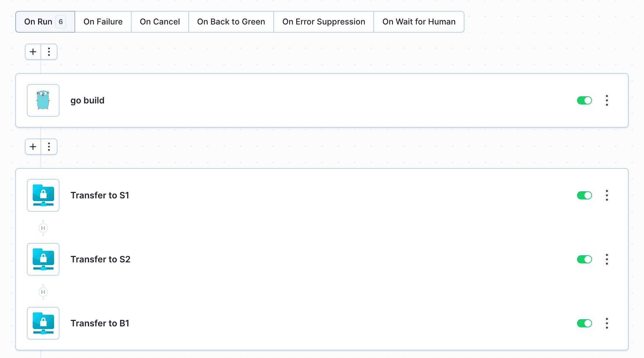The width and height of the screenshot is (644, 358).
Task: Select the On Back to Green tab
Action: tap(231, 22)
